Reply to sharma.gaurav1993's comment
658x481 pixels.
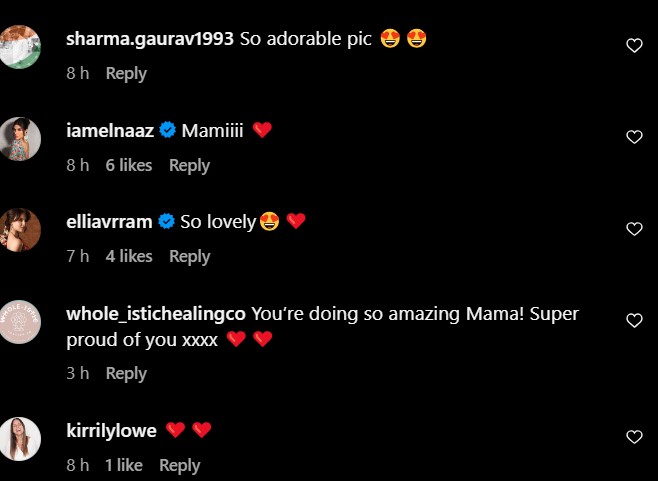tap(126, 73)
